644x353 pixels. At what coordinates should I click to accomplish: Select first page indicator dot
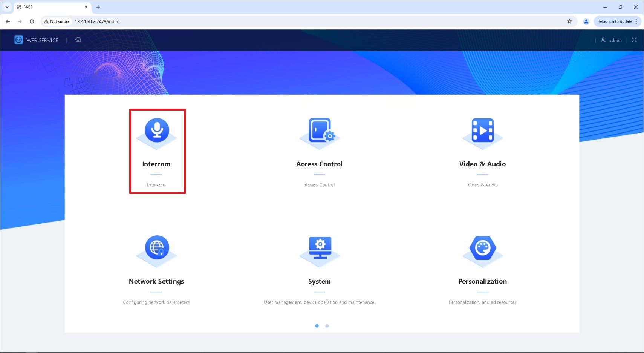click(317, 326)
